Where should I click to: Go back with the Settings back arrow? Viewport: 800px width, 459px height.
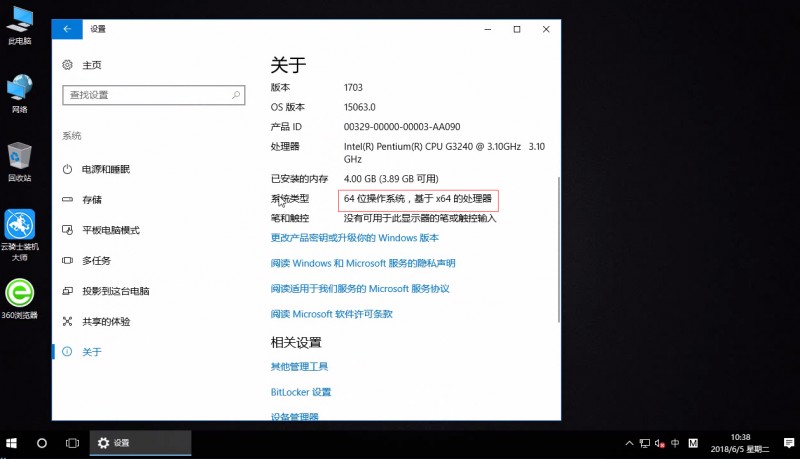tap(67, 29)
